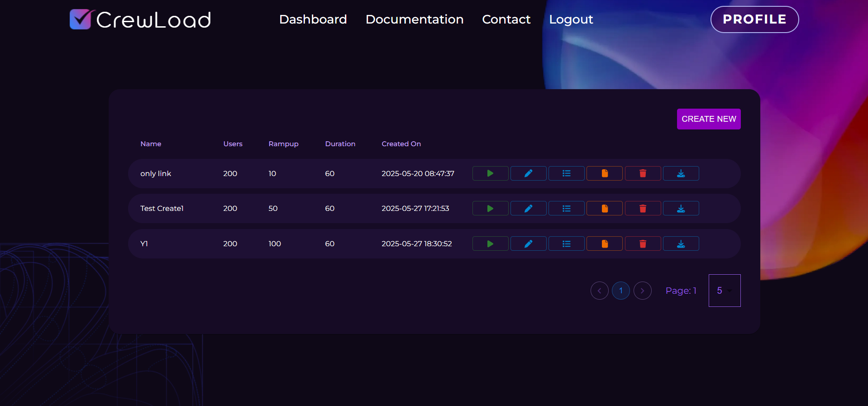Click the date '2025-05-27 18:30:52'
Image resolution: width=868 pixels, height=406 pixels.
[417, 244]
